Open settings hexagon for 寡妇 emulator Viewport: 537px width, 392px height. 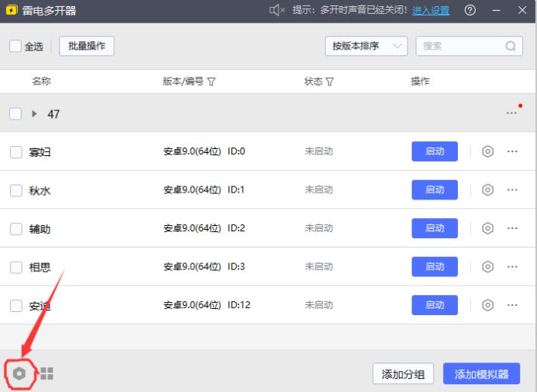(487, 151)
